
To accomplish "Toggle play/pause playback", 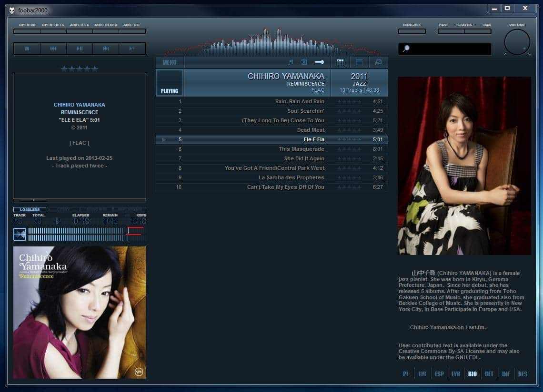I will 80,49.
